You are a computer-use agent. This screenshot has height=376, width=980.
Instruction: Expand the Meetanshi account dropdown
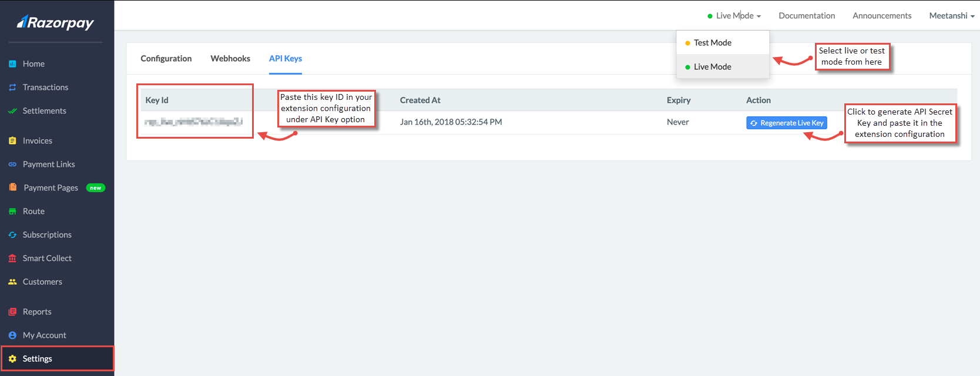(952, 15)
